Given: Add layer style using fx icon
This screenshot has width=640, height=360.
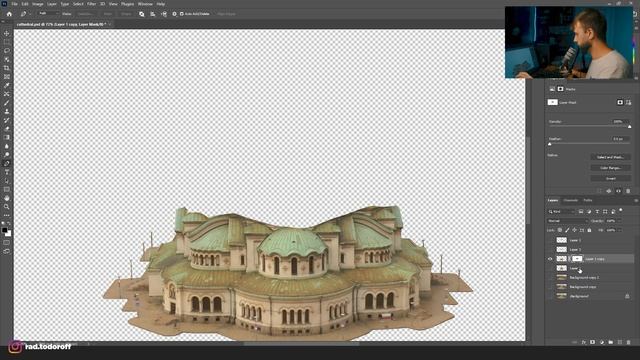Looking at the screenshot, I should pyautogui.click(x=584, y=342).
